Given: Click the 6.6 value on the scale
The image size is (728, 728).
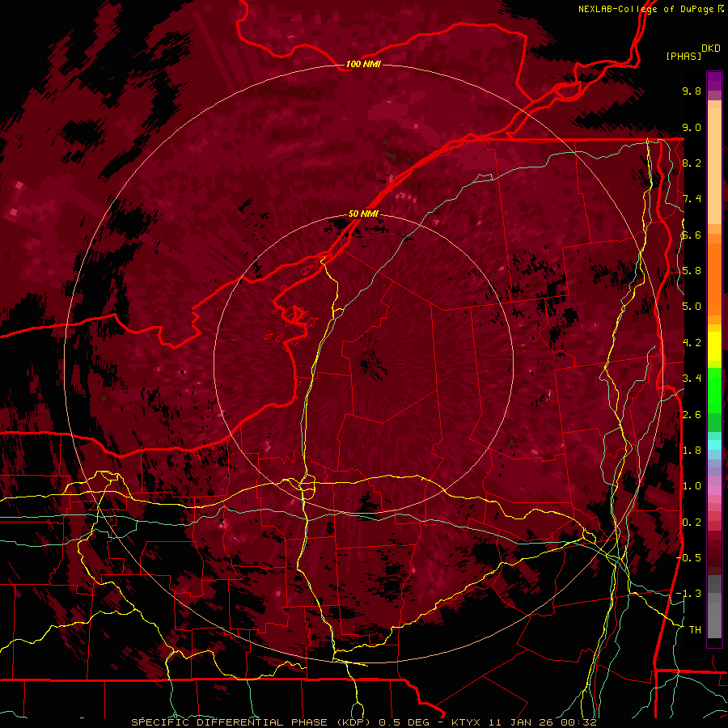Looking at the screenshot, I should coord(692,235).
